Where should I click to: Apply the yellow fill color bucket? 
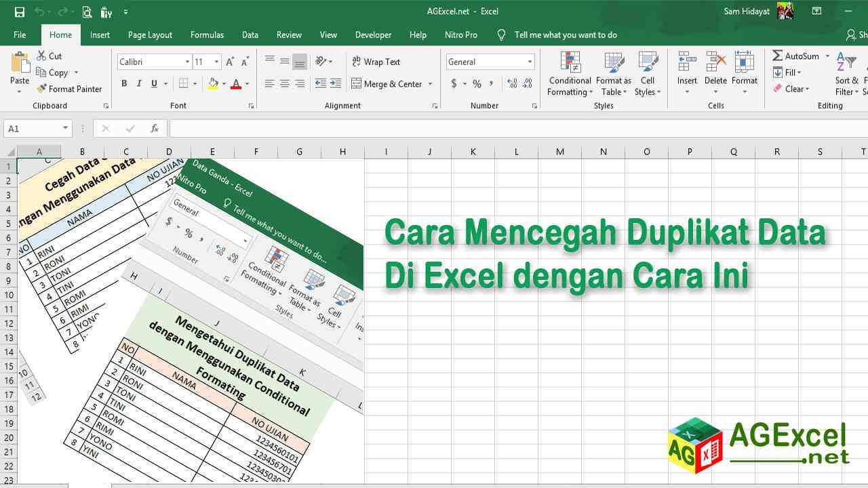(x=213, y=83)
